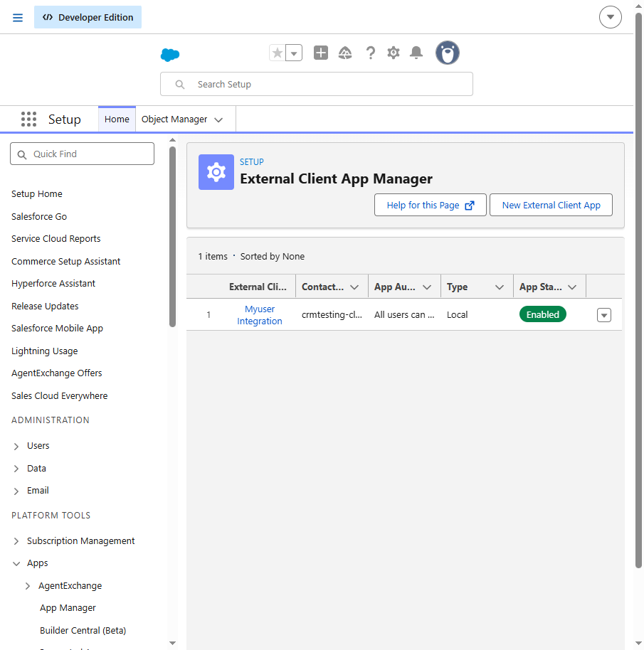The height and width of the screenshot is (650, 644).
Task: Open the user profile avatar
Action: click(x=448, y=53)
